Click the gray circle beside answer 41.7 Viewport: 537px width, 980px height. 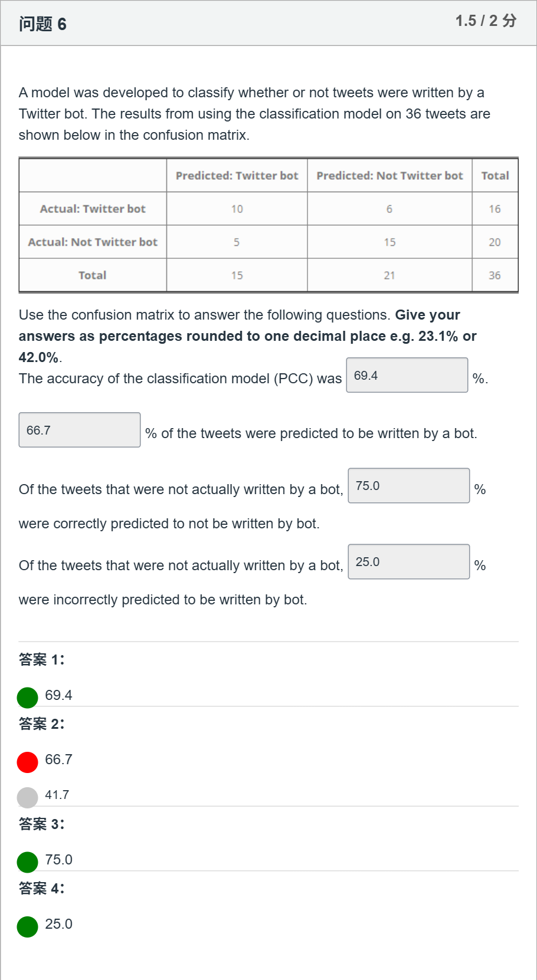coord(28,798)
